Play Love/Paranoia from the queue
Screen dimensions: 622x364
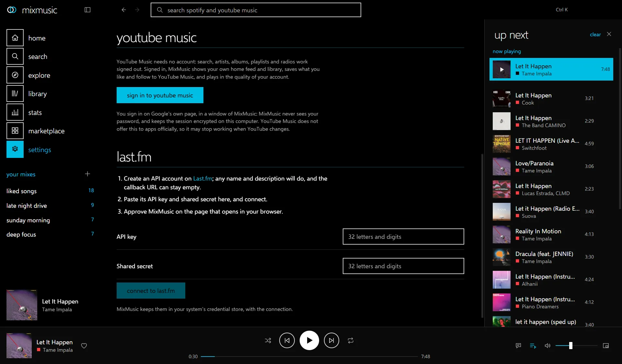pos(551,166)
